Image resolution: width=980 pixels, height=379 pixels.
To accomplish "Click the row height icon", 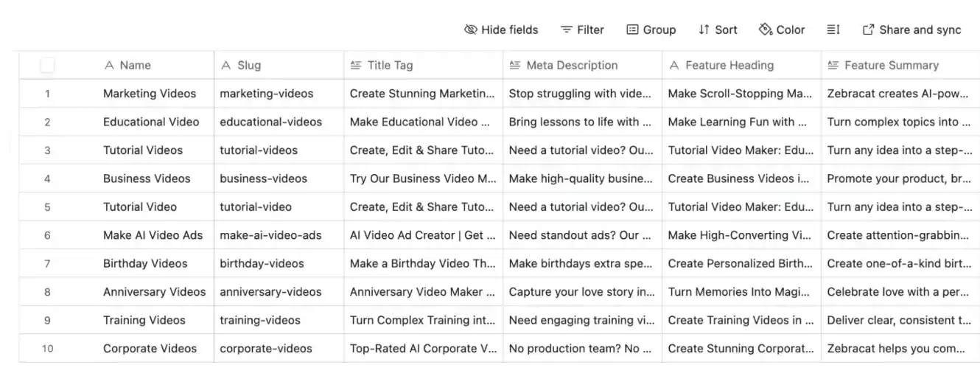I will 833,29.
